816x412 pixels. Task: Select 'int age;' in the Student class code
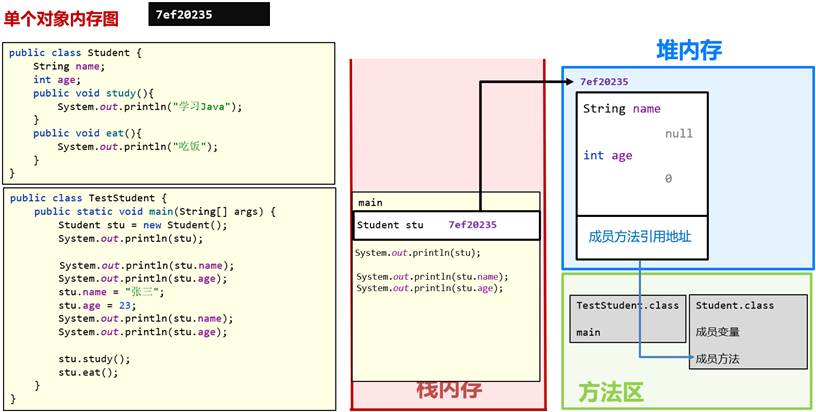click(x=57, y=80)
